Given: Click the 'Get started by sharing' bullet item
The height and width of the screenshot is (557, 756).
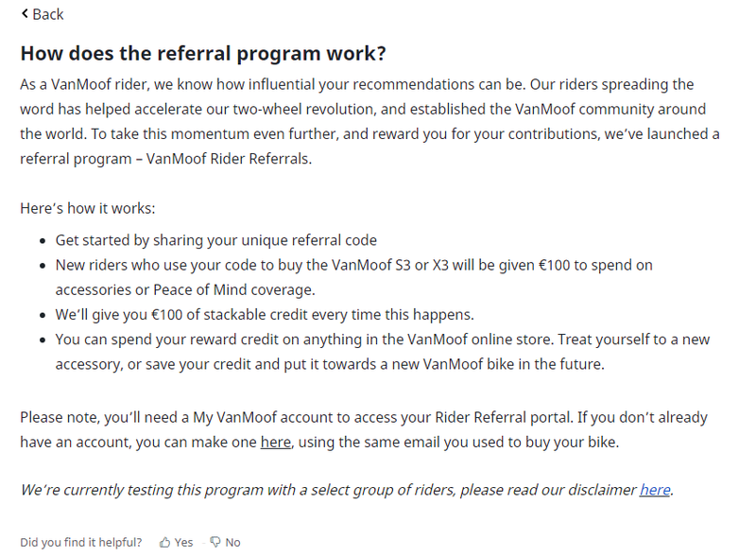Looking at the screenshot, I should pyautogui.click(x=216, y=240).
